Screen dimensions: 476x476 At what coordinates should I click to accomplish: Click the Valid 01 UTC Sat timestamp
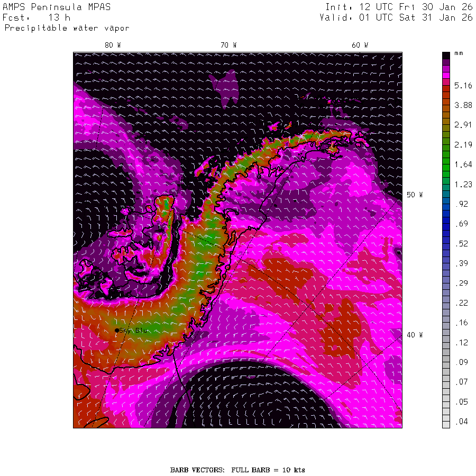[396, 17]
